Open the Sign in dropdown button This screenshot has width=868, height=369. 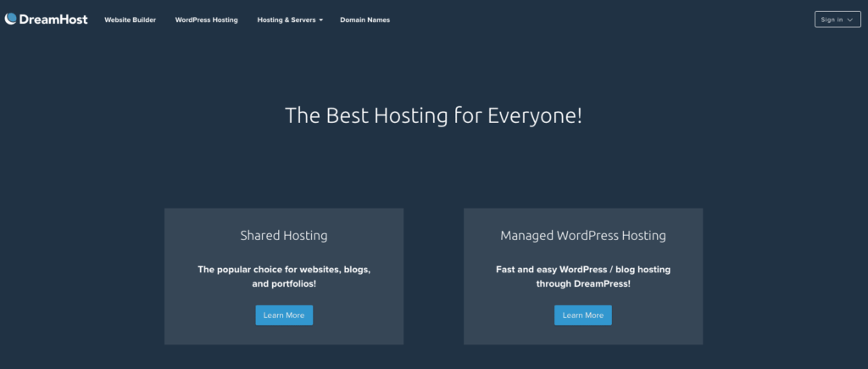(837, 20)
